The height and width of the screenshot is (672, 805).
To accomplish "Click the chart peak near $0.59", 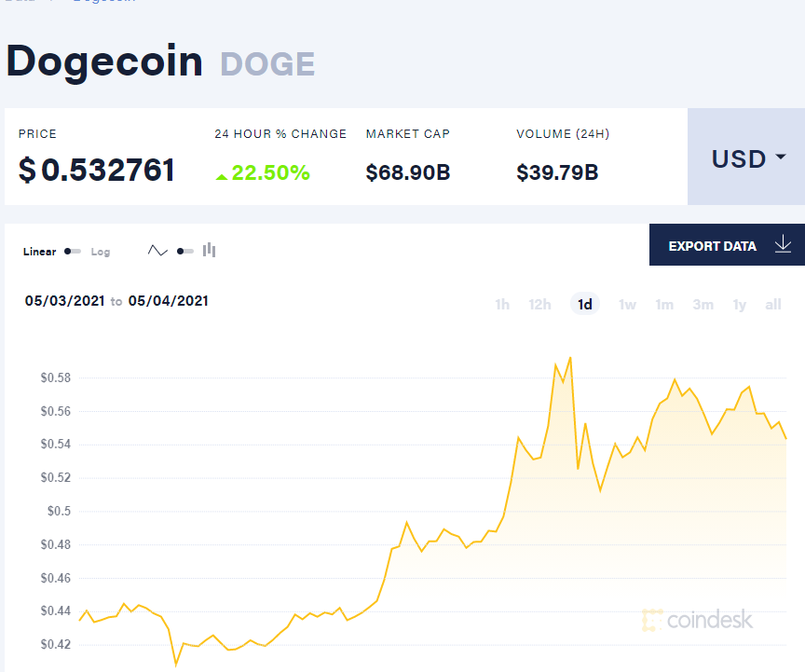I will (x=570, y=358).
